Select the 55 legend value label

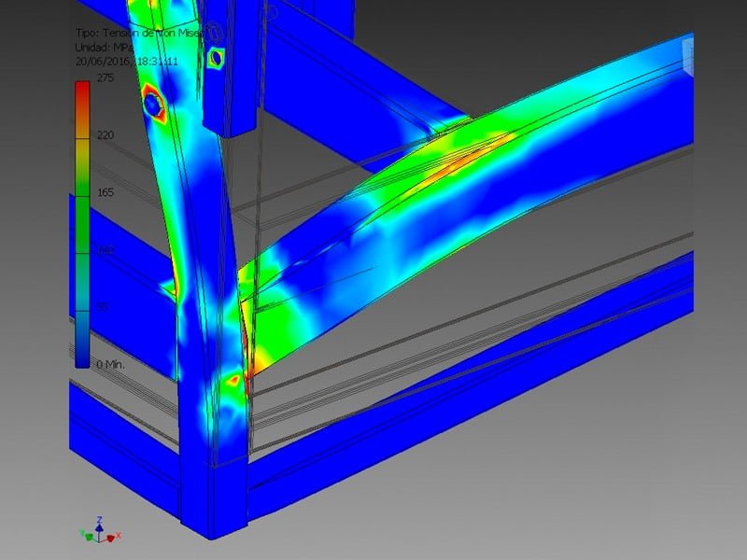tap(104, 306)
